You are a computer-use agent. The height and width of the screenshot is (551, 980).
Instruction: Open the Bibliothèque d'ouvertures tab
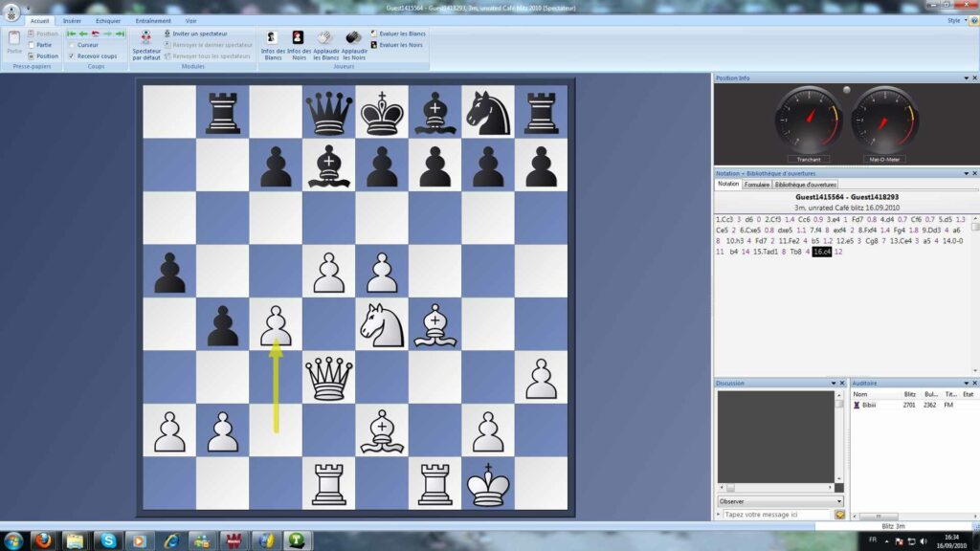tap(805, 185)
